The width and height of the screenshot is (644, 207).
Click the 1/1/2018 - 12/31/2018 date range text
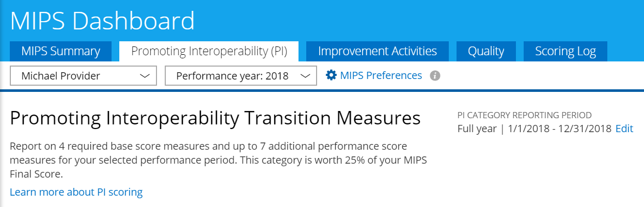560,129
